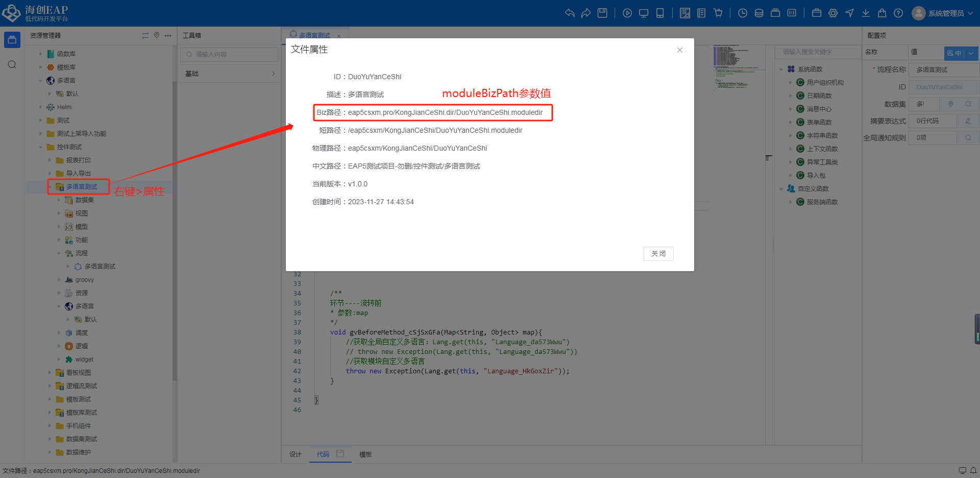The width and height of the screenshot is (980, 478).
Task: Open the 系统管理员 user dropdown
Action: point(945,13)
